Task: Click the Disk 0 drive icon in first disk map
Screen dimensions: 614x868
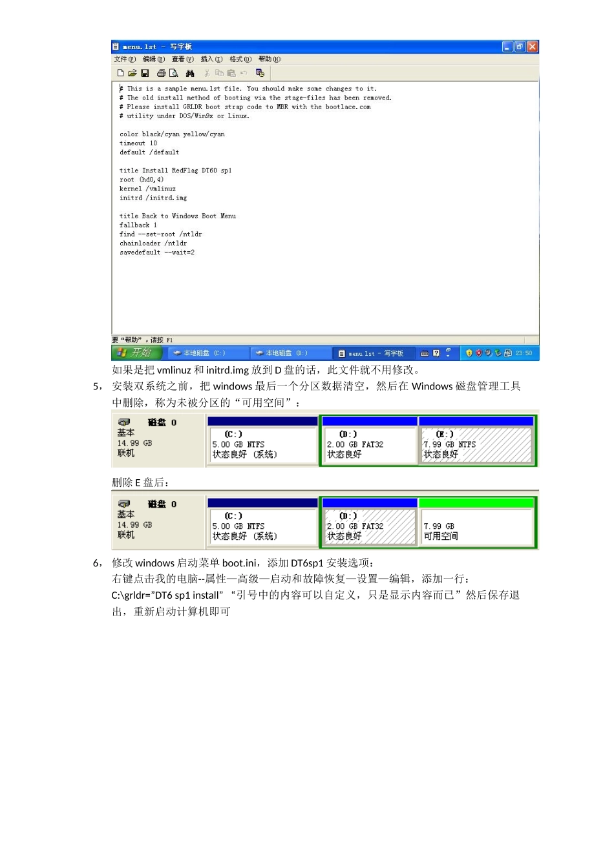Action: 124,422
